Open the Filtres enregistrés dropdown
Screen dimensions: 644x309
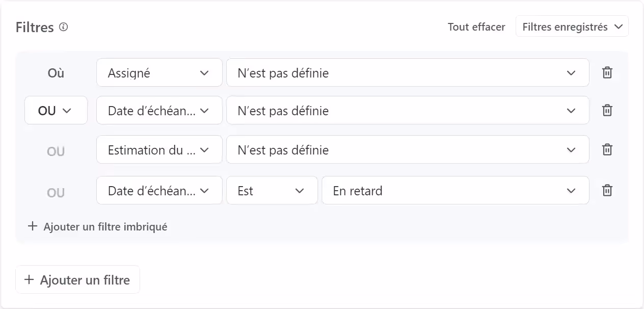click(x=572, y=26)
